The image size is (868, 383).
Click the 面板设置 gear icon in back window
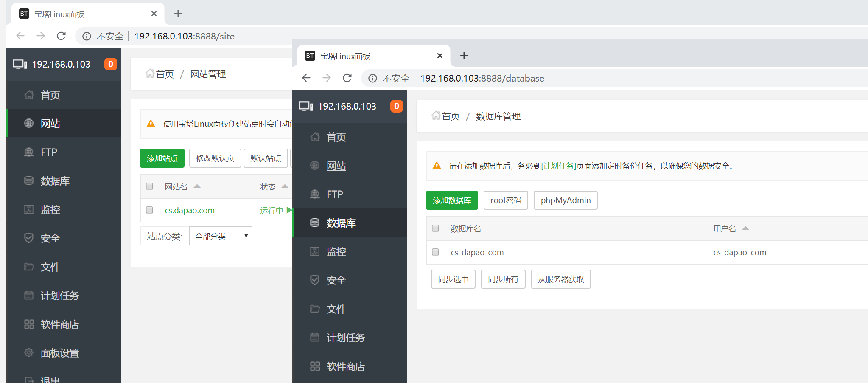point(29,352)
